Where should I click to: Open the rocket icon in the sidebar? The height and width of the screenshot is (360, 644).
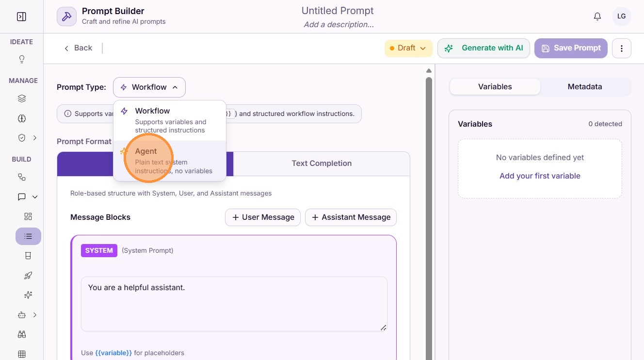coord(28,276)
